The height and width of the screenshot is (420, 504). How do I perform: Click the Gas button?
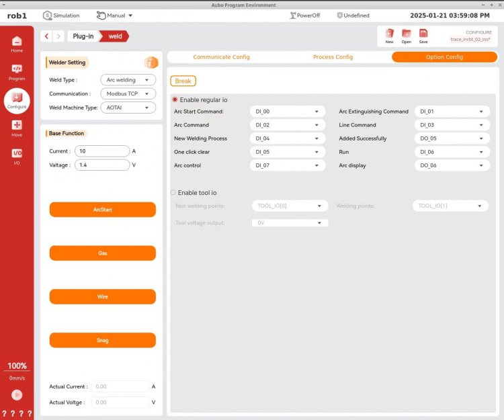[103, 253]
